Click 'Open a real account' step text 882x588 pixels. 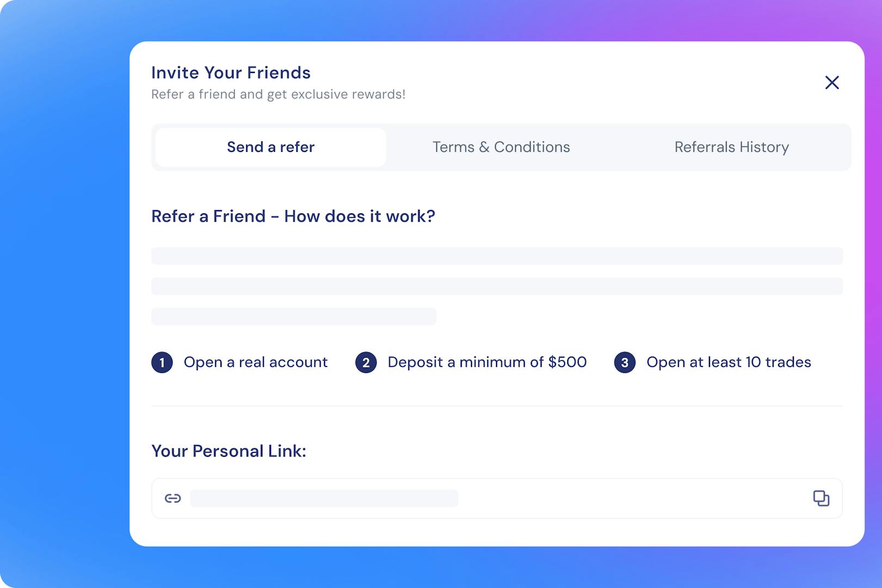coord(255,362)
